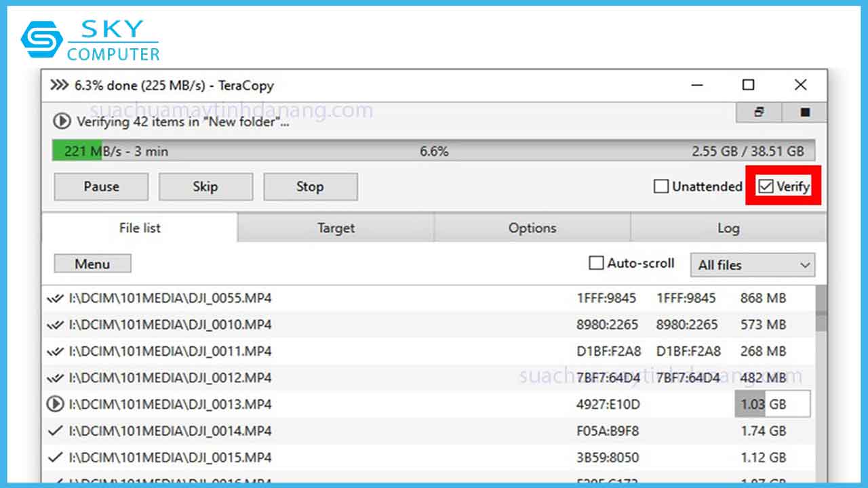Open the All files filter dropdown
Viewport: 868px width, 488px height.
tap(753, 265)
